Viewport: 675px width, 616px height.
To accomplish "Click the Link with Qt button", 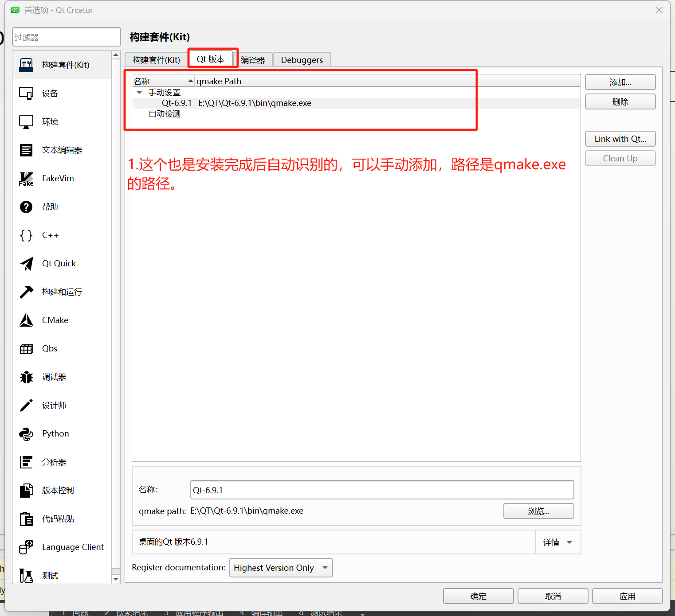I will [620, 139].
